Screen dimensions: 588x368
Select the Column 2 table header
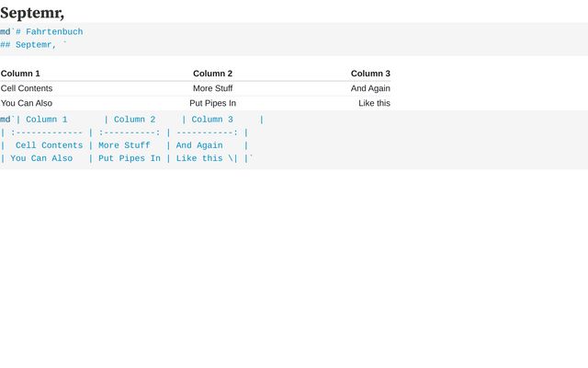212,74
